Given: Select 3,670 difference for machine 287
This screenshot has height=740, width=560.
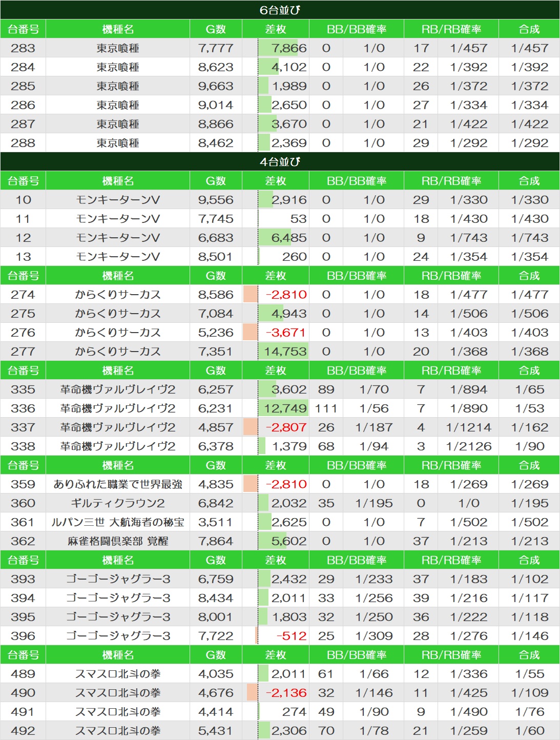Looking at the screenshot, I should (289, 124).
